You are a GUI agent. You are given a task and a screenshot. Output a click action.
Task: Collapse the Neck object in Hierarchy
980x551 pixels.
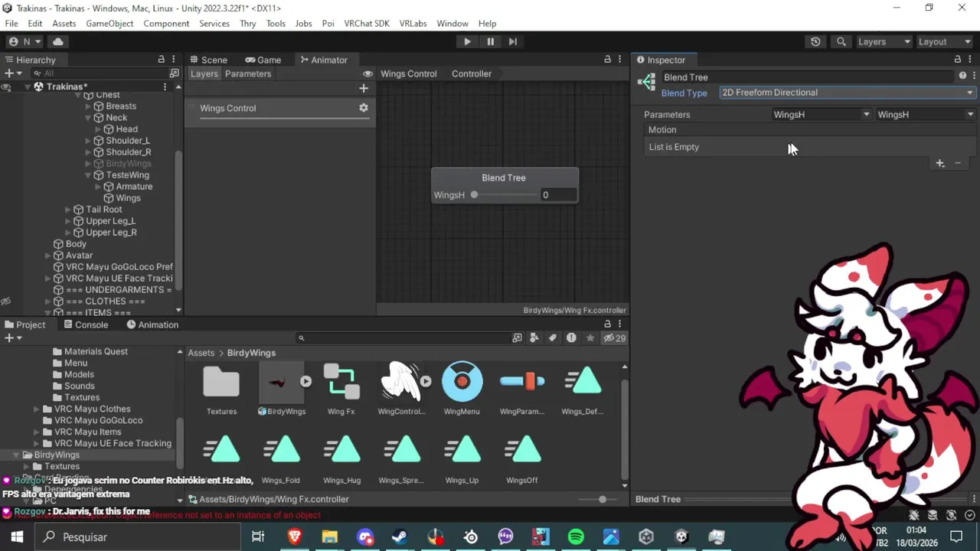click(x=88, y=118)
